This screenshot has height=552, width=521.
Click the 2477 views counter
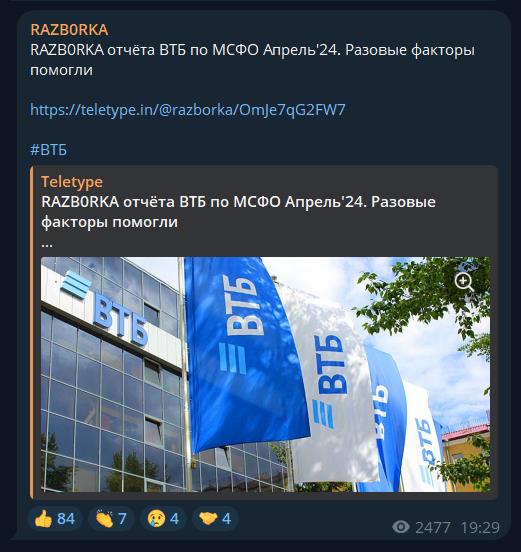pyautogui.click(x=433, y=527)
